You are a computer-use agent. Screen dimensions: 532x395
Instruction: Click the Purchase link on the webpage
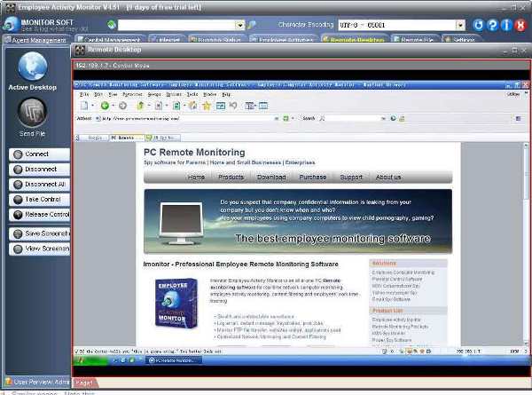pos(313,177)
